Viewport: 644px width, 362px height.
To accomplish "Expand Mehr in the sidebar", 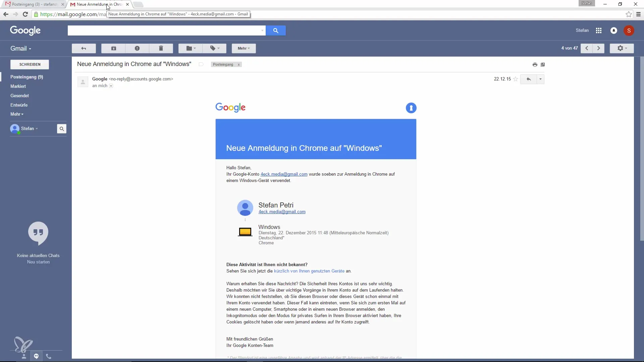I will pos(17,114).
